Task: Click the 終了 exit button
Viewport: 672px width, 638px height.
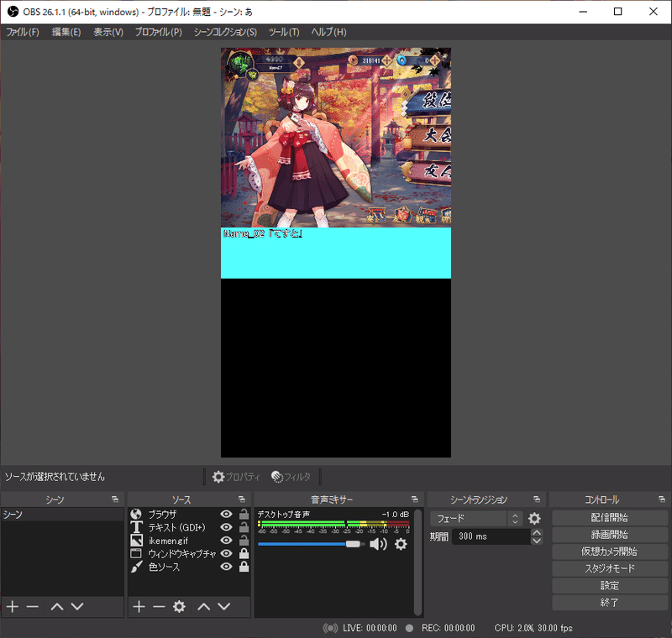Action: point(610,603)
